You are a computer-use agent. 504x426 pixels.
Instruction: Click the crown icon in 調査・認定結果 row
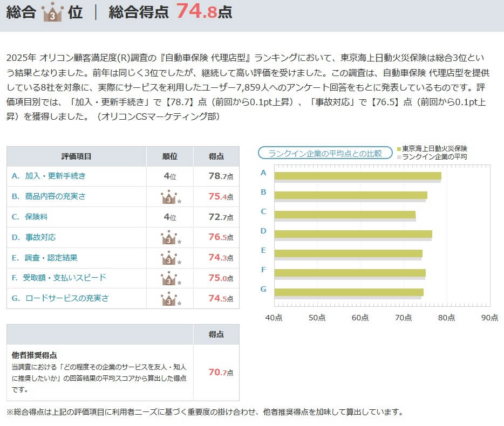tap(169, 258)
